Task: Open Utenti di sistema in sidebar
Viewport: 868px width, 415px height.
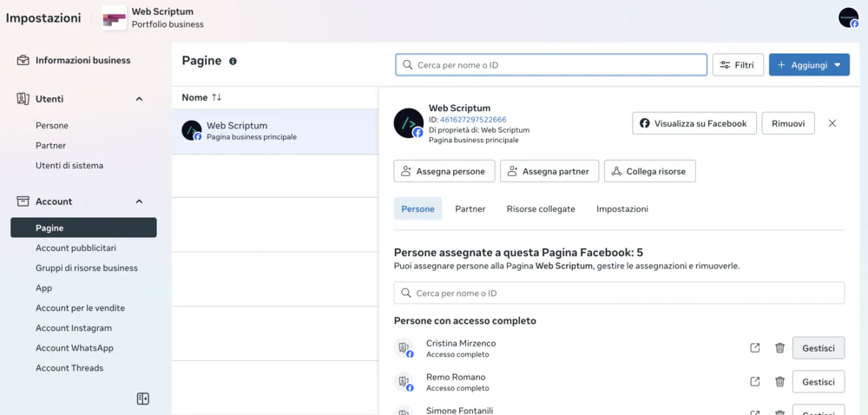Action: [x=69, y=166]
